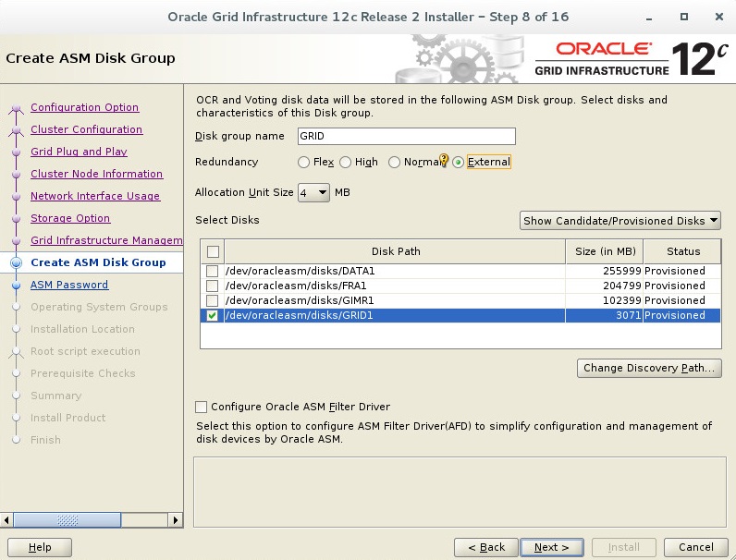Click size value 255999
This screenshot has width=736, height=560.
tap(622, 271)
